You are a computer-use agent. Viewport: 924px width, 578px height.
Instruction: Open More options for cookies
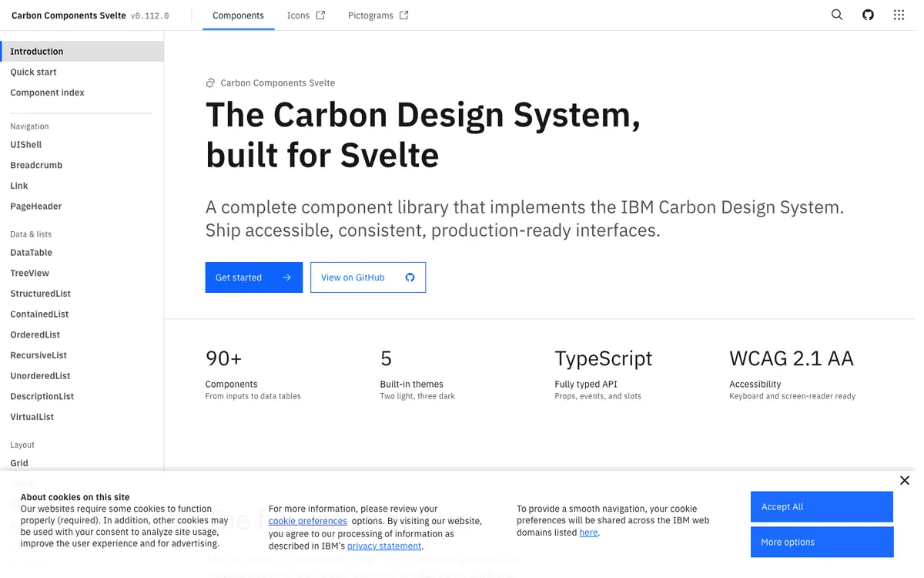coord(822,543)
